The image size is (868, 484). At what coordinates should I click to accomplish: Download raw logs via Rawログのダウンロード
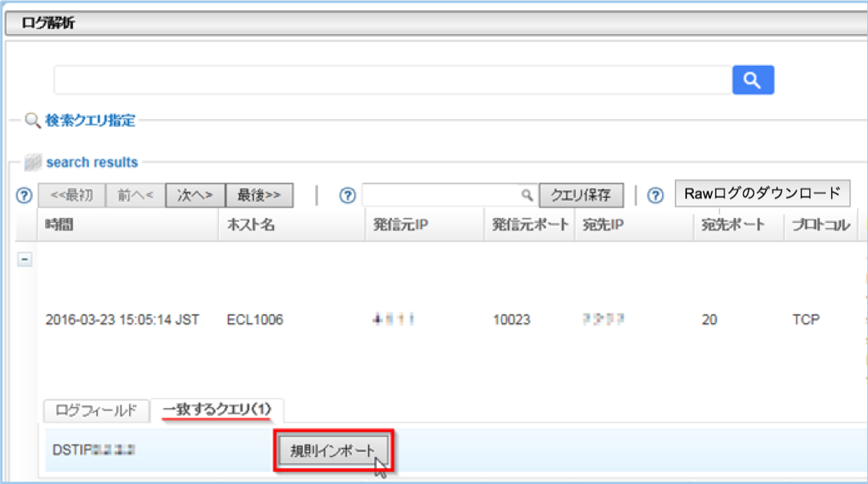[x=762, y=194]
